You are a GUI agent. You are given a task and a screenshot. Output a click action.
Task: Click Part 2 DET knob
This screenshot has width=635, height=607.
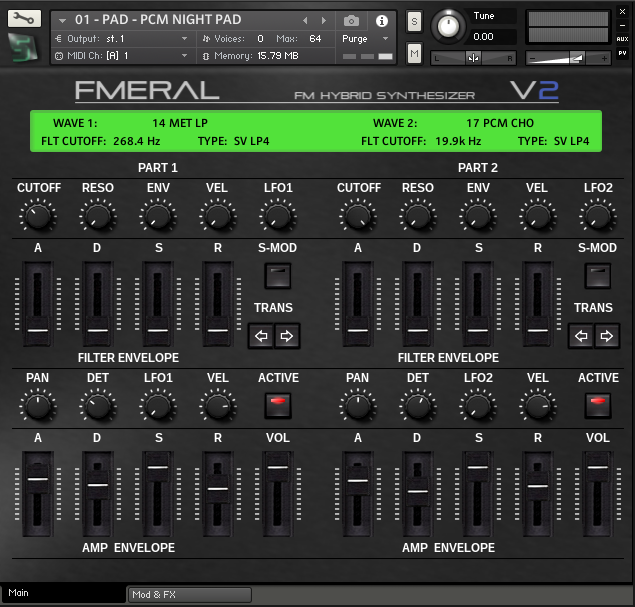click(418, 406)
